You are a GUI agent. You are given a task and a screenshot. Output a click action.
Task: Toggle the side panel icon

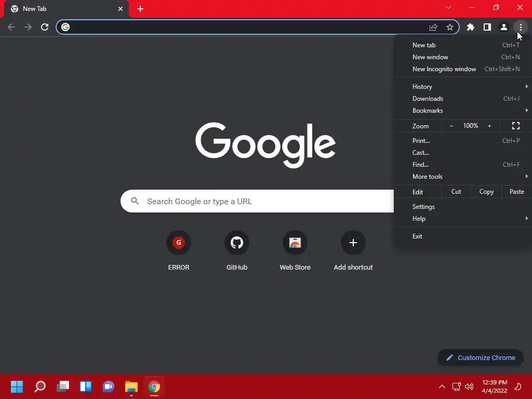(487, 27)
